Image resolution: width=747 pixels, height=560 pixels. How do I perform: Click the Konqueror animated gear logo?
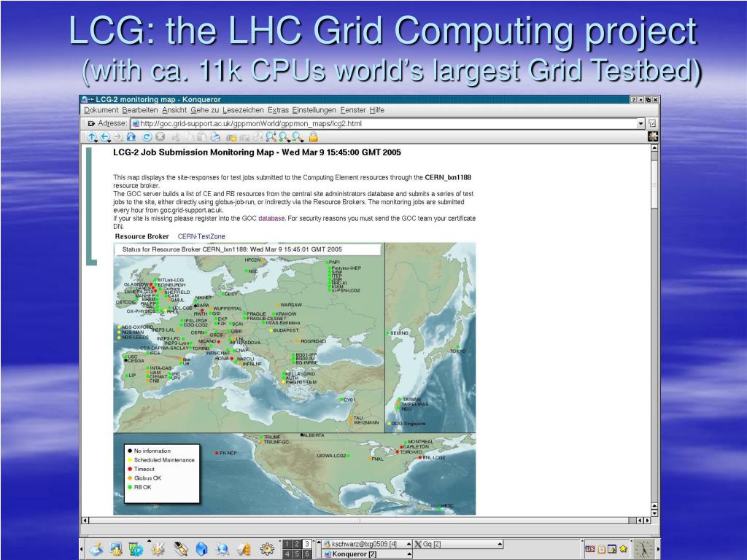click(x=653, y=137)
